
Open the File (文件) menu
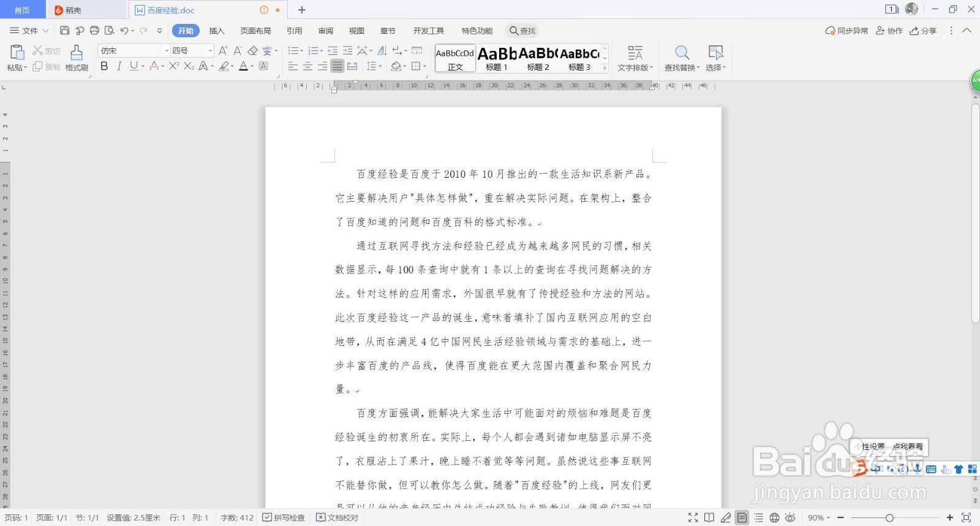coord(29,31)
